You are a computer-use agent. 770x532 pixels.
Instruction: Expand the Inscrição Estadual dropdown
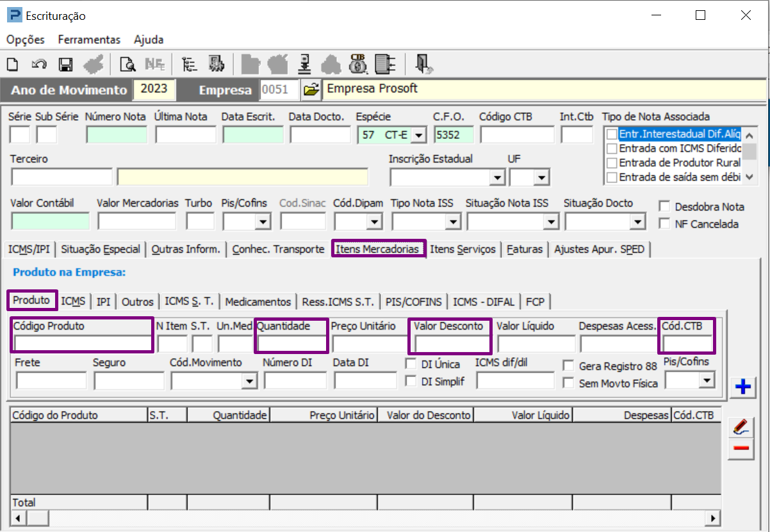497,178
